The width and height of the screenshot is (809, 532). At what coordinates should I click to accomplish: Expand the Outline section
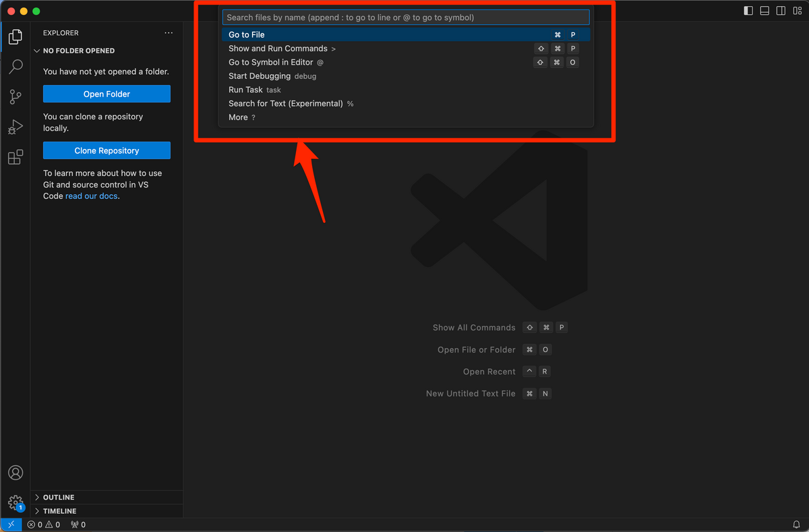click(107, 498)
